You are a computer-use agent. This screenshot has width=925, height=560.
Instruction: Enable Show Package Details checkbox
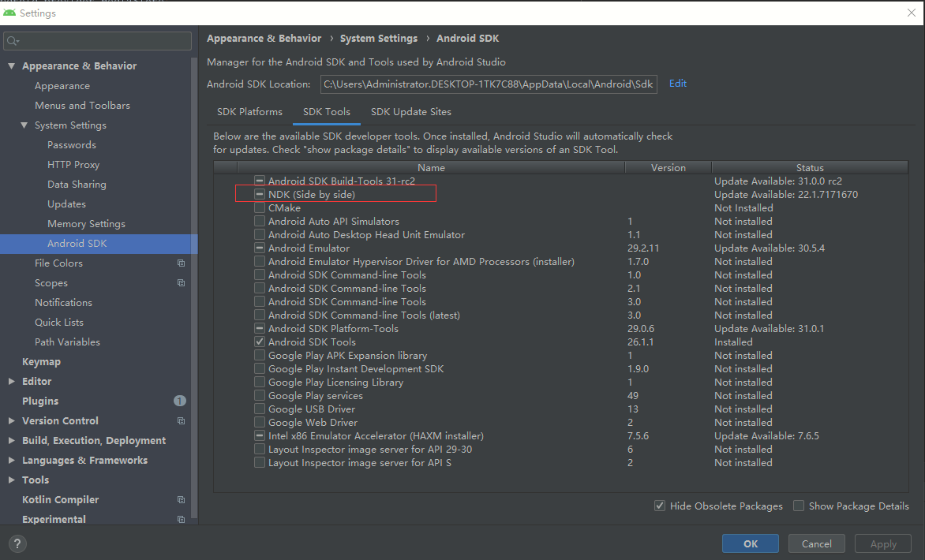pyautogui.click(x=799, y=506)
